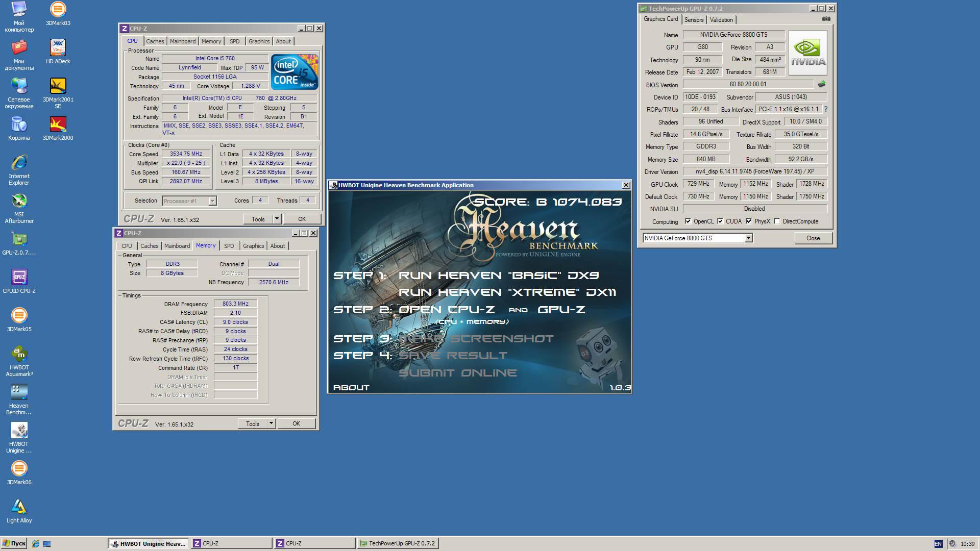Click the NVIDIA logo in GPU-Z
Viewport: 980px width, 551px height.
[x=807, y=53]
